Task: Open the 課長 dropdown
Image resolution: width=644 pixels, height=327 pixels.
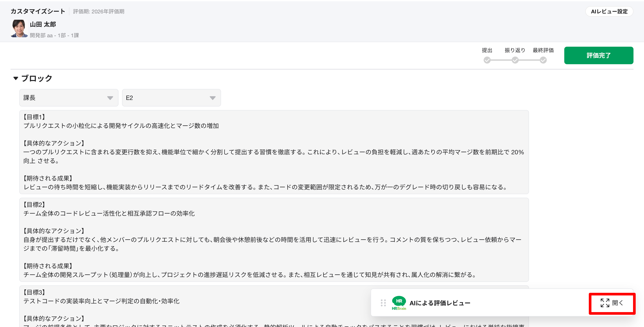Action: click(69, 98)
